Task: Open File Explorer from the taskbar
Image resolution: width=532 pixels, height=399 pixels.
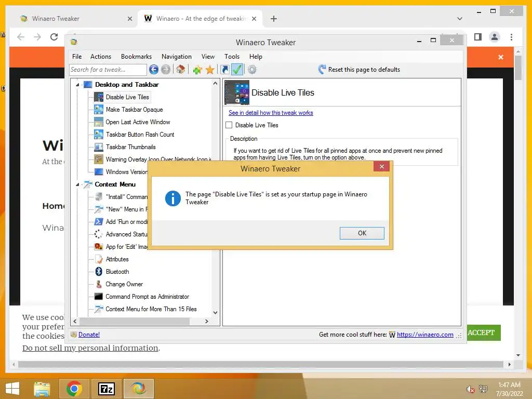Action: click(42, 389)
